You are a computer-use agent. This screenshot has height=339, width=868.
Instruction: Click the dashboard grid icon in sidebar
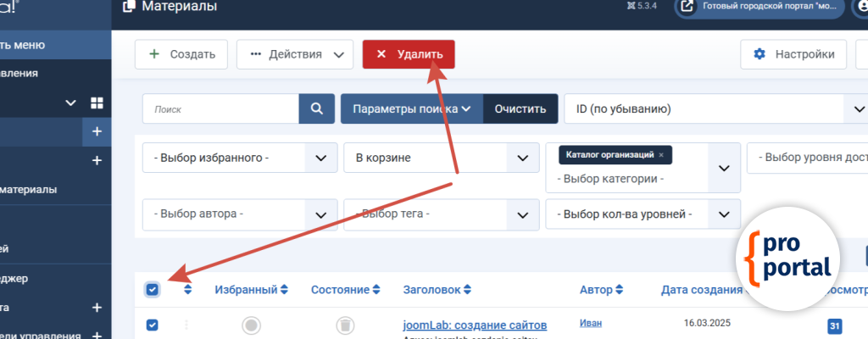point(97,103)
